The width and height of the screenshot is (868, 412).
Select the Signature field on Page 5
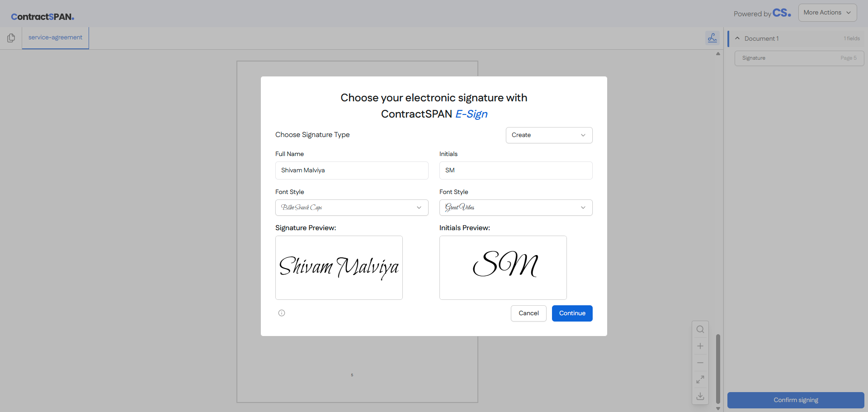799,58
